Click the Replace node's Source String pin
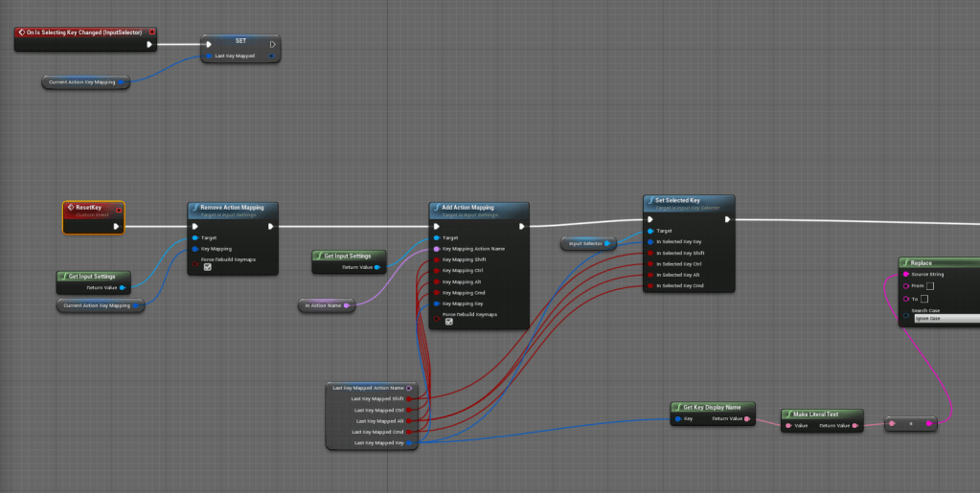 [x=906, y=274]
